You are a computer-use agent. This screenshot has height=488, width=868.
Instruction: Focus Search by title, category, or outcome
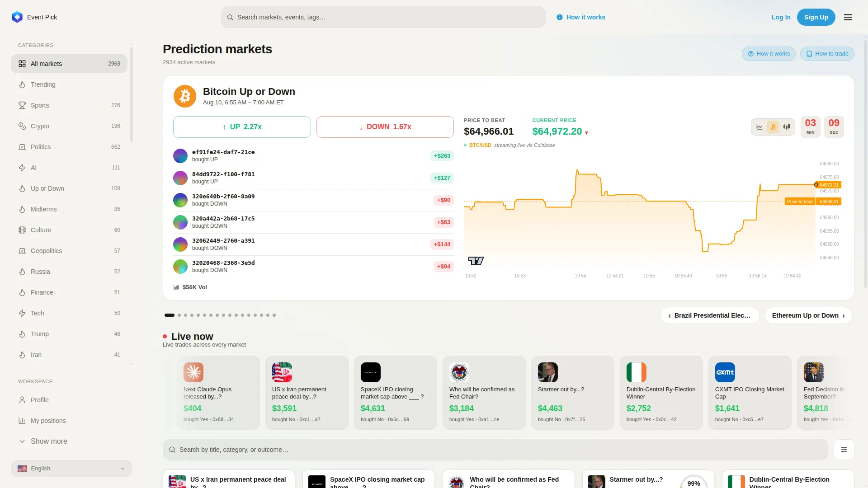point(495,450)
